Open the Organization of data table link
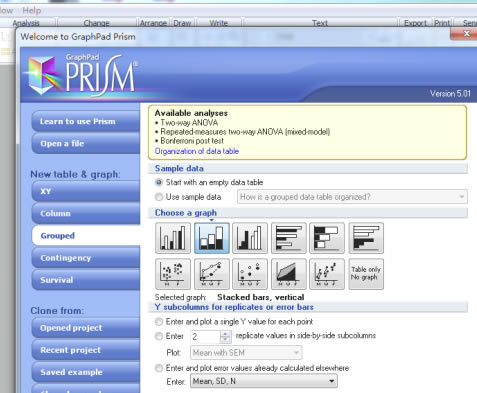The height and width of the screenshot is (393, 477). [197, 151]
